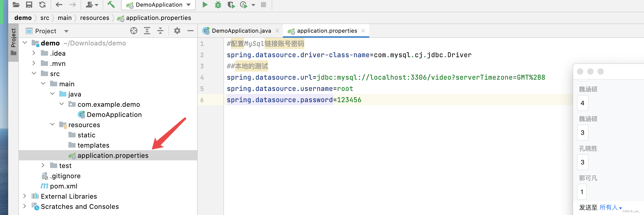Click the driver-class-name line in editor
Viewport: 644px width, 215px height.
pos(349,55)
